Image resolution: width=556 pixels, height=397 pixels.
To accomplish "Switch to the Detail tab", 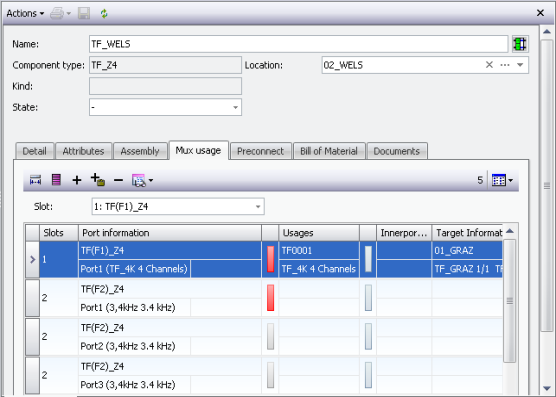I will pyautogui.click(x=34, y=151).
